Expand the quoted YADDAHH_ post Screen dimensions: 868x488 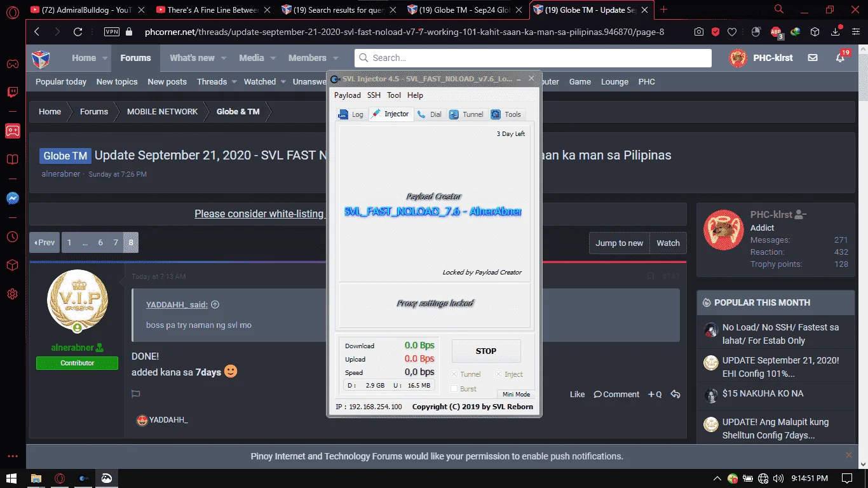click(x=215, y=304)
